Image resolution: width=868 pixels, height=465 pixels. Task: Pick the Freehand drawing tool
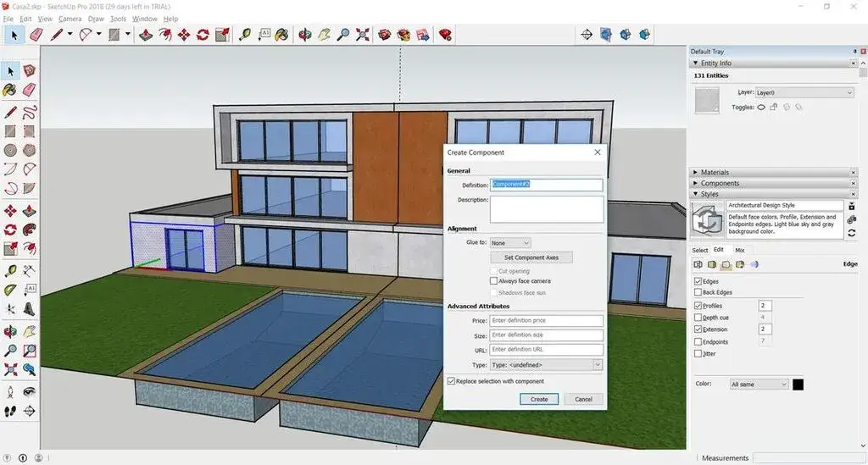click(x=30, y=113)
